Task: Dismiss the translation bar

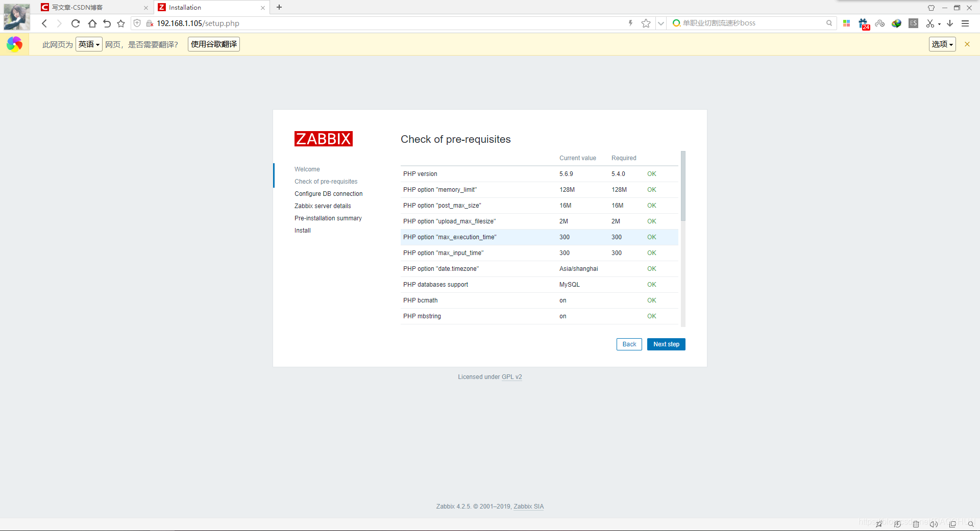Action: pos(967,44)
